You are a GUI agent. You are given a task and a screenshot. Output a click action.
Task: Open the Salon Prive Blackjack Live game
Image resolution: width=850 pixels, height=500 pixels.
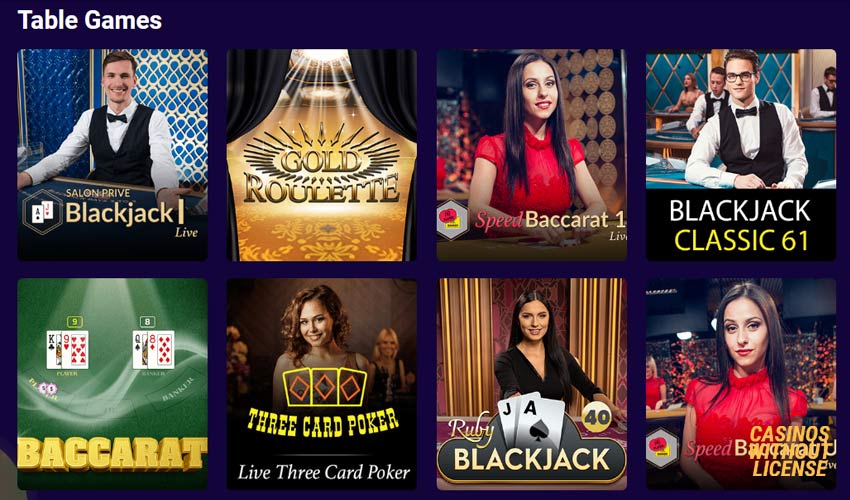coord(113,155)
